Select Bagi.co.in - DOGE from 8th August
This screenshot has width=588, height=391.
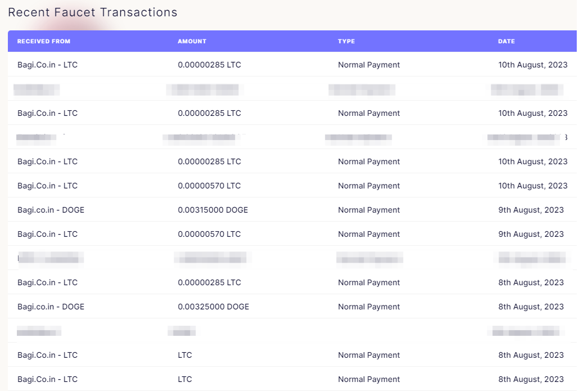pyautogui.click(x=51, y=307)
